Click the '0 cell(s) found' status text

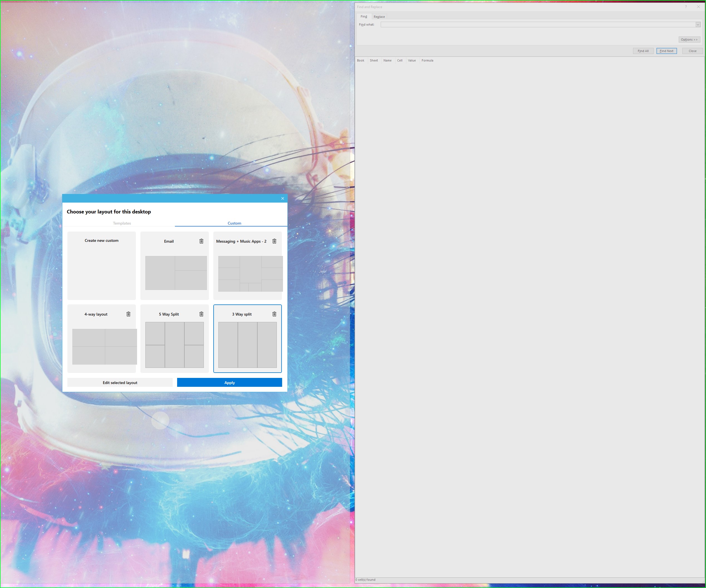click(x=365, y=580)
